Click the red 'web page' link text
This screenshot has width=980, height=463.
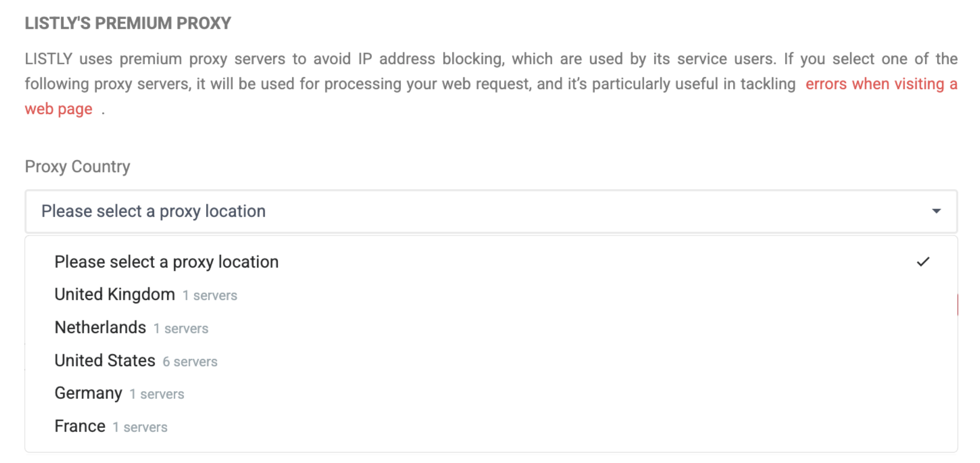click(59, 109)
